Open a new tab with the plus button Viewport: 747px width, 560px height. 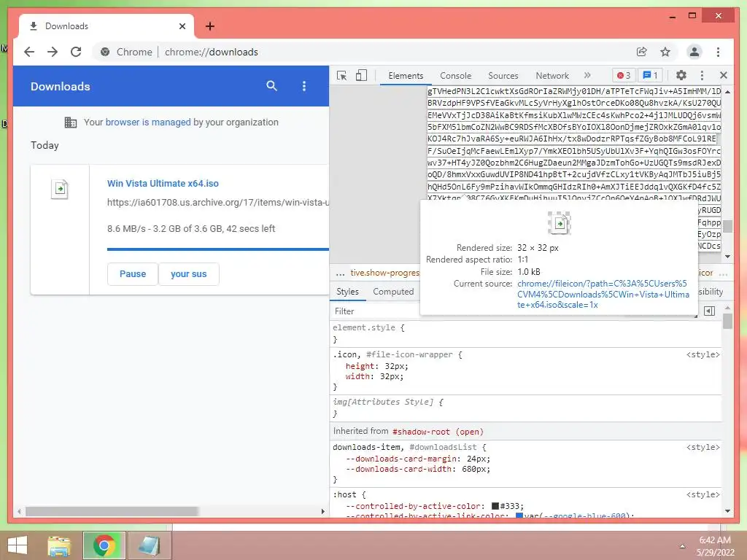[209, 26]
